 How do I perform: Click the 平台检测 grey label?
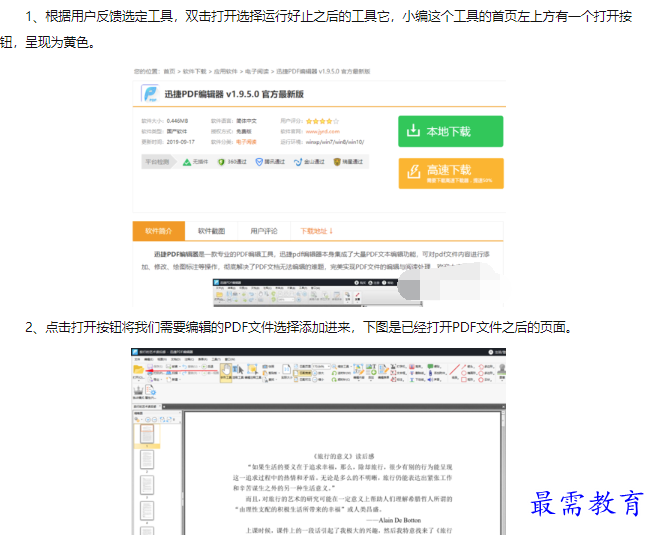157,162
